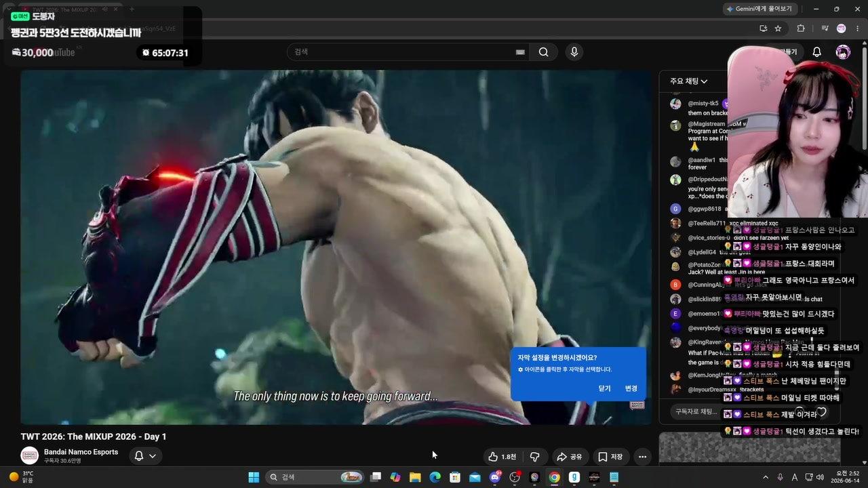Dismiss the caption tip with 닫기
The width and height of the screenshot is (868, 488).
point(604,388)
